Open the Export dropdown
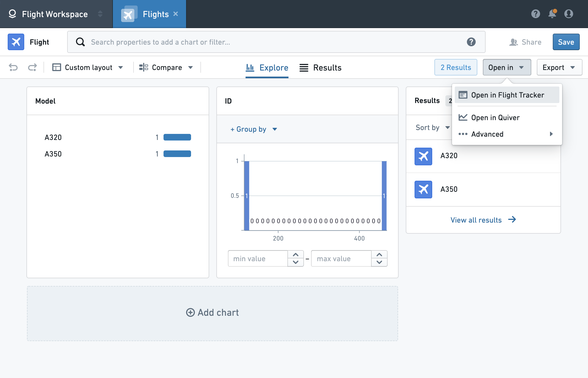This screenshot has width=588, height=378. pos(559,67)
